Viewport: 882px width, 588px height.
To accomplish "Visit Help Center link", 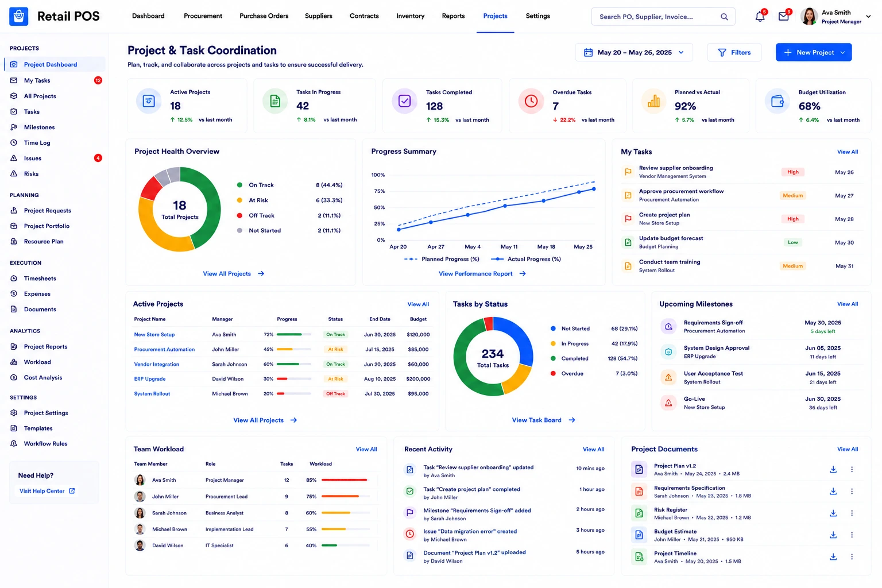I will coord(47,491).
